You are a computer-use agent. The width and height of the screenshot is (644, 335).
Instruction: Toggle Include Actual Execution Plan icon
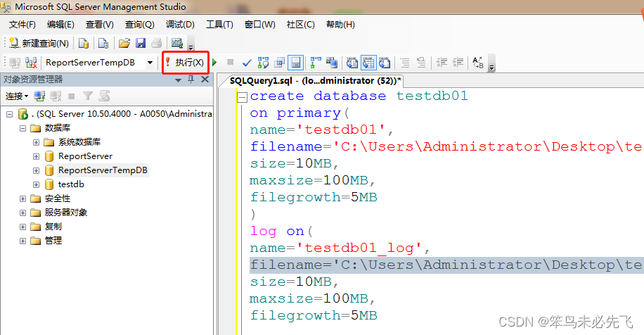coord(316,63)
